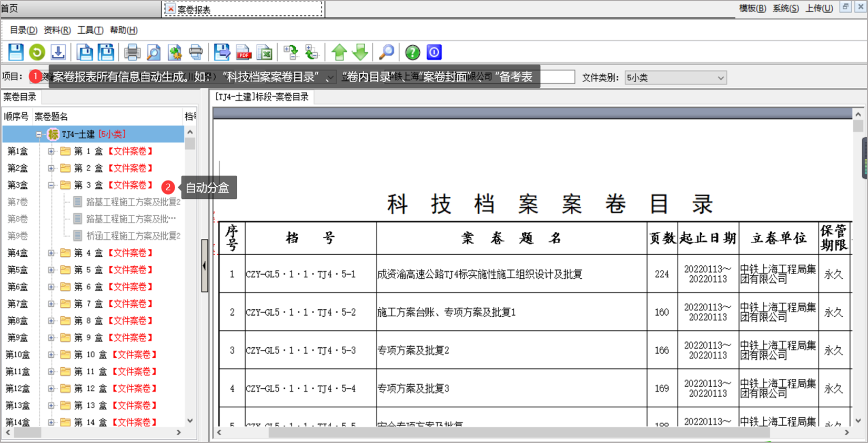Click the magnifier Search toolbar icon

(x=387, y=52)
